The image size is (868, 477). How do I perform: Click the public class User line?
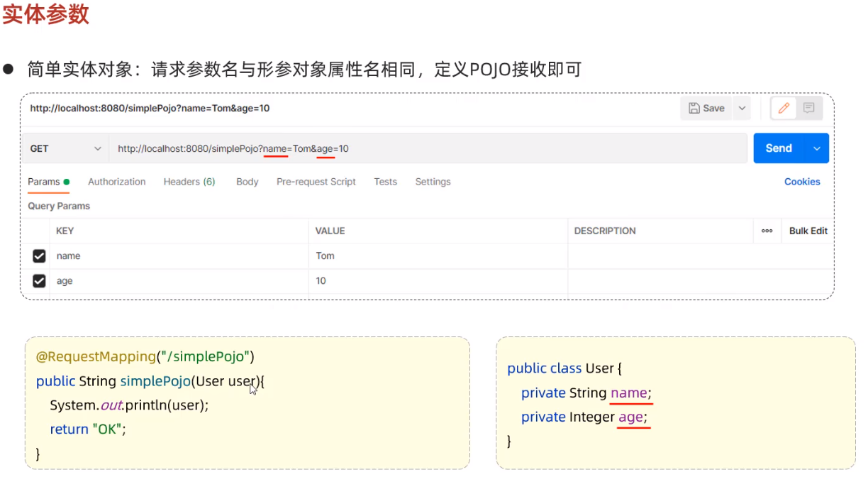(x=564, y=368)
